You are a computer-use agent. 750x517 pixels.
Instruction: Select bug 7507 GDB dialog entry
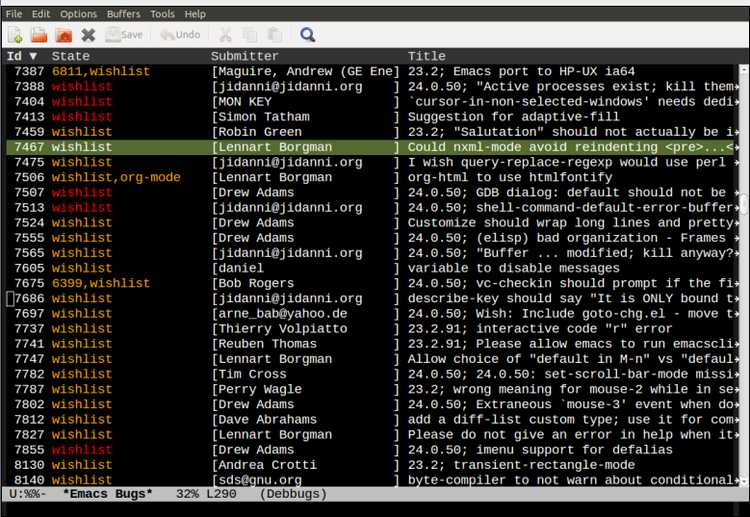tap(372, 193)
